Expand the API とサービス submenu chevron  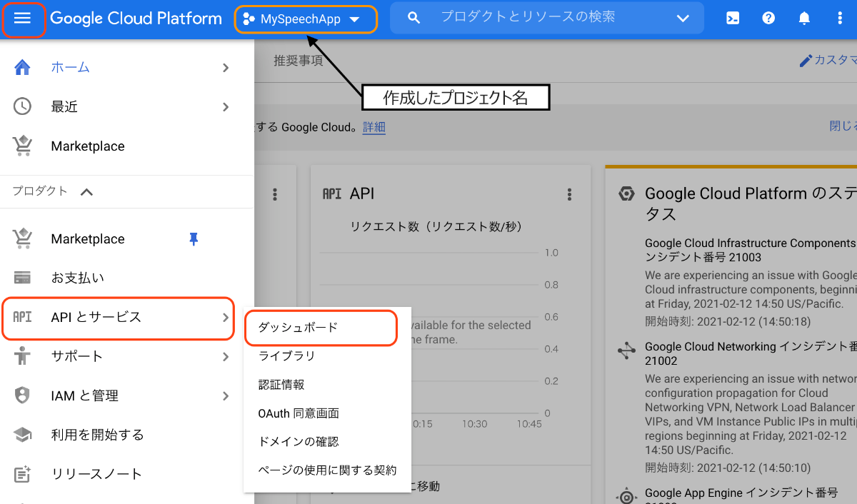226,317
